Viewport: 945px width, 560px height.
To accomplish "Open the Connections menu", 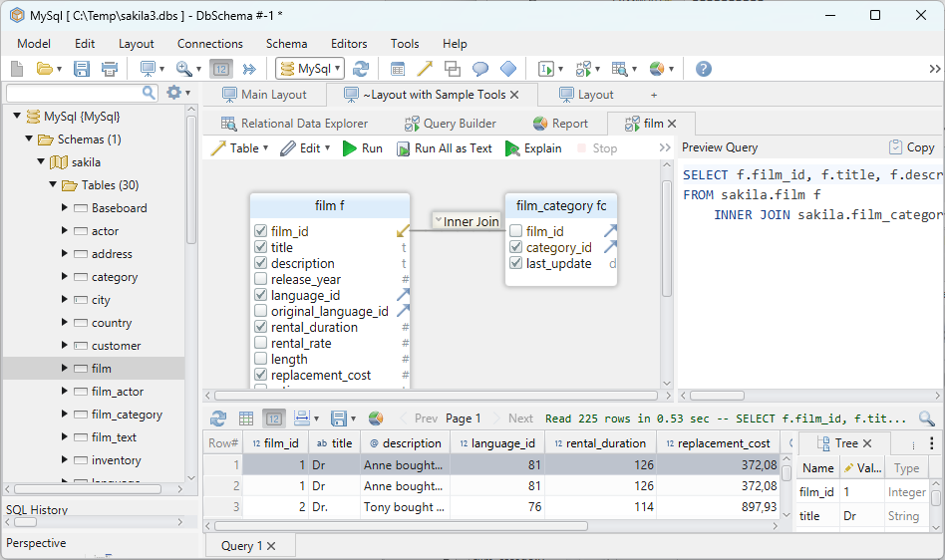I will [209, 44].
